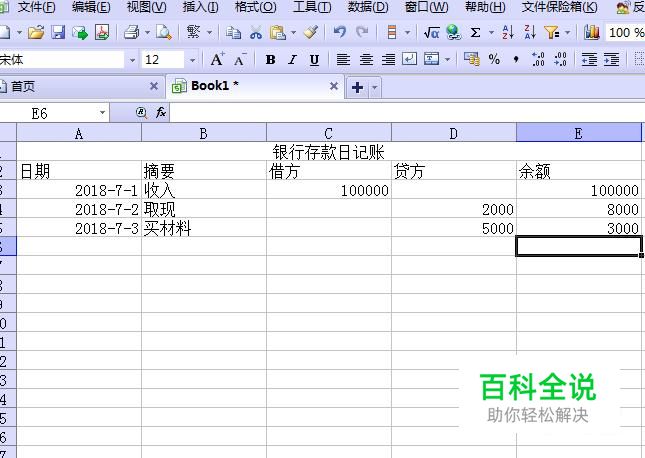Add a new document tab with plus
Viewport: 645px width, 458px height.
click(x=357, y=87)
